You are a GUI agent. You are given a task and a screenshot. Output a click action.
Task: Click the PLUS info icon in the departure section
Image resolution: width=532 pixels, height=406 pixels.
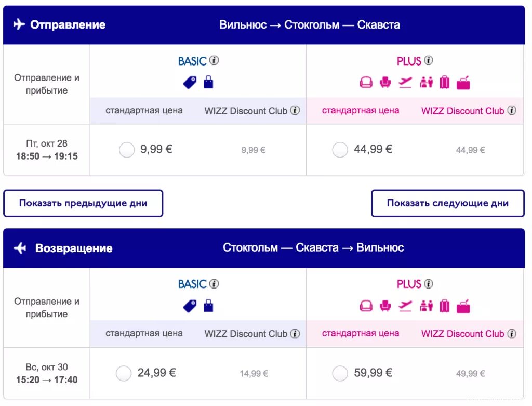pyautogui.click(x=428, y=60)
